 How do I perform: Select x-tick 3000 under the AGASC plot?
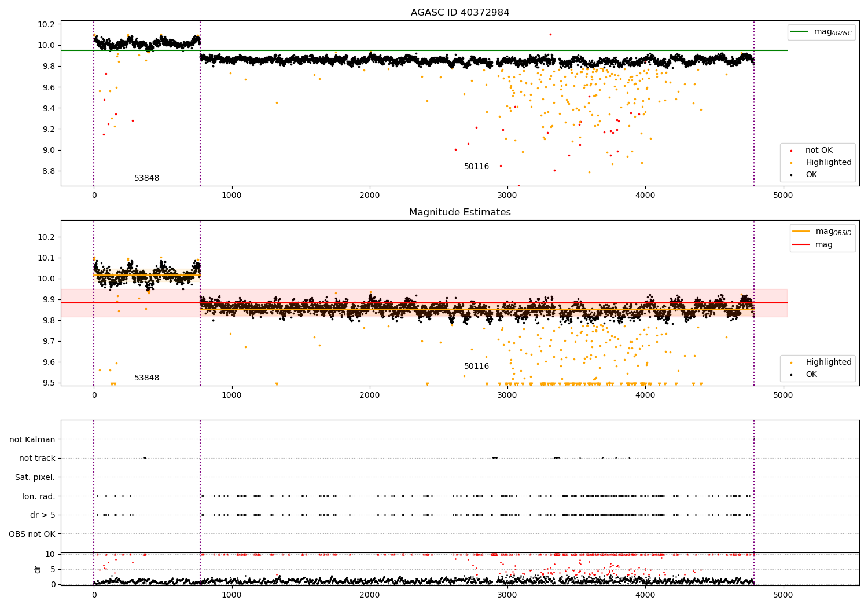coord(507,196)
